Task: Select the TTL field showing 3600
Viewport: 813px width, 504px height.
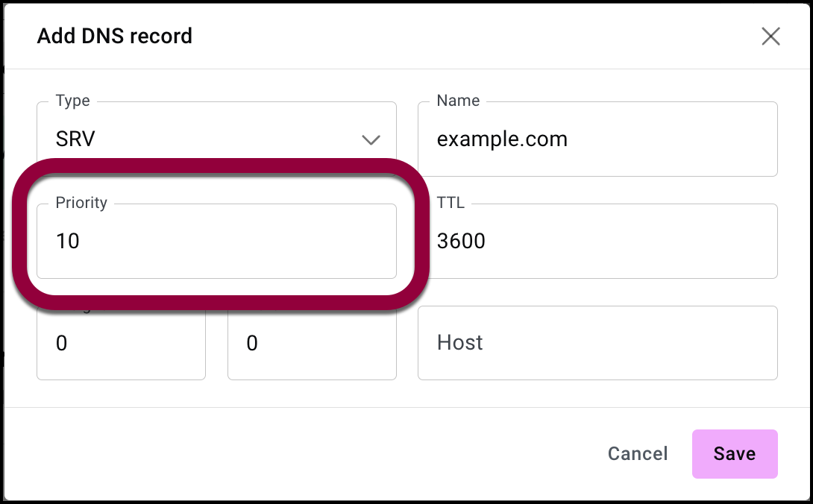Action: click(x=597, y=242)
